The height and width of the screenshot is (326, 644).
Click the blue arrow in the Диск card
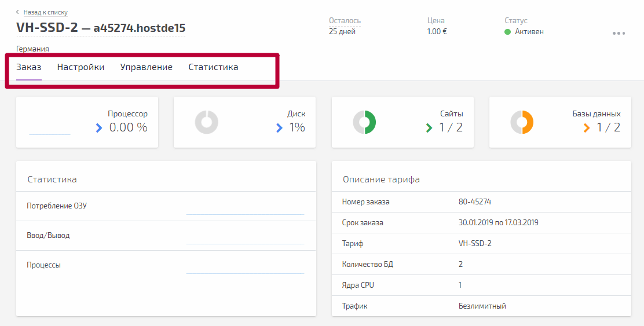[x=279, y=128]
